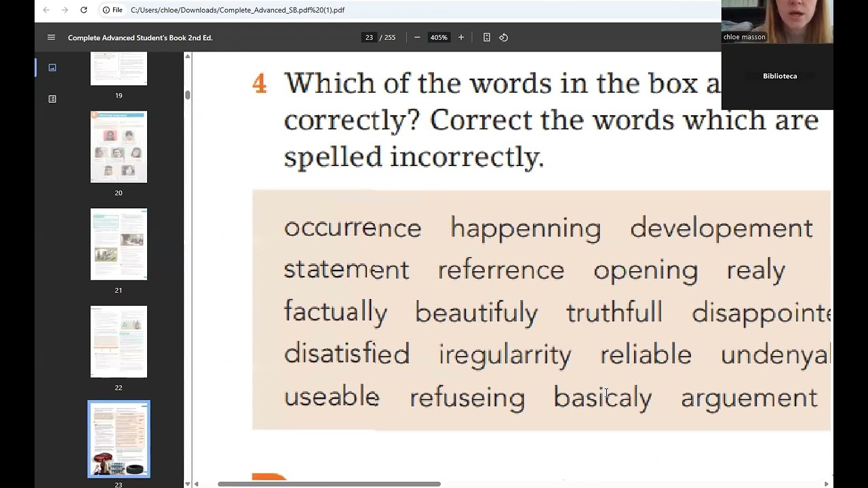Click the word 'iregularrity'
Image resolution: width=868 pixels, height=488 pixels.
pyautogui.click(x=505, y=355)
